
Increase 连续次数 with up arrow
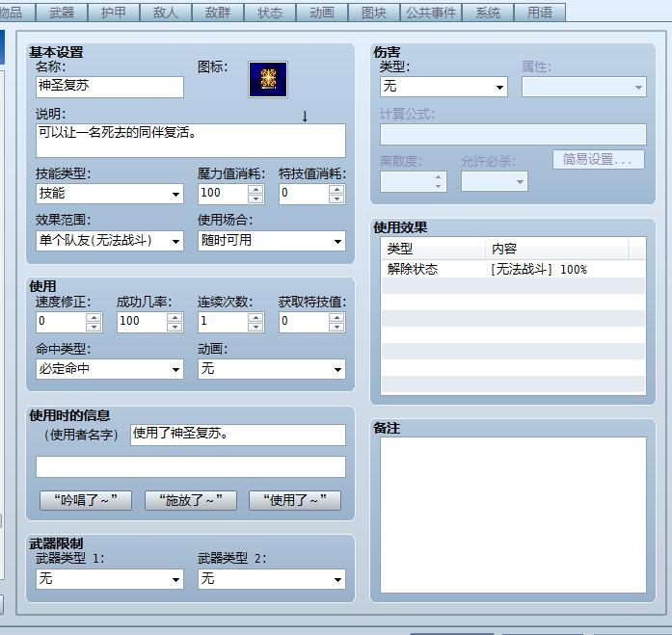255,317
